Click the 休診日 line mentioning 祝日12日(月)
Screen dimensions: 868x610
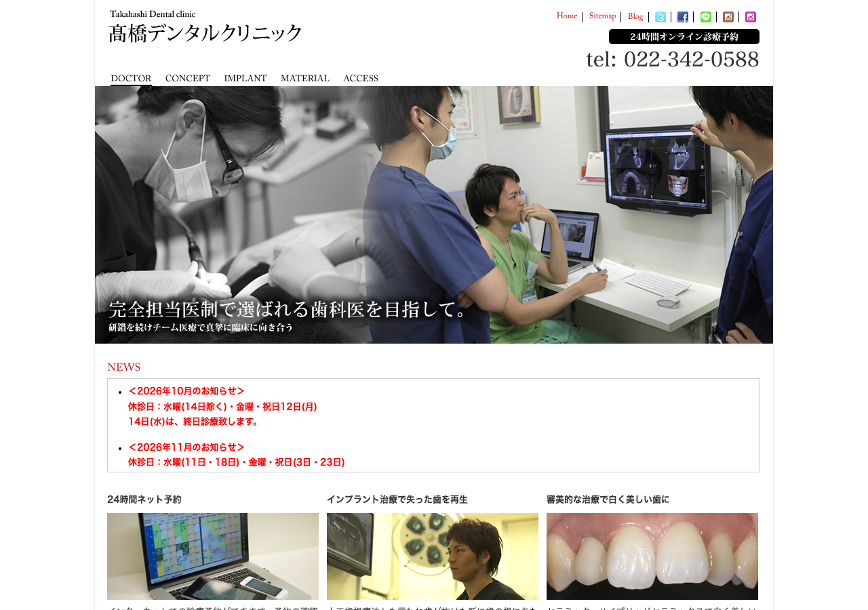click(222, 407)
